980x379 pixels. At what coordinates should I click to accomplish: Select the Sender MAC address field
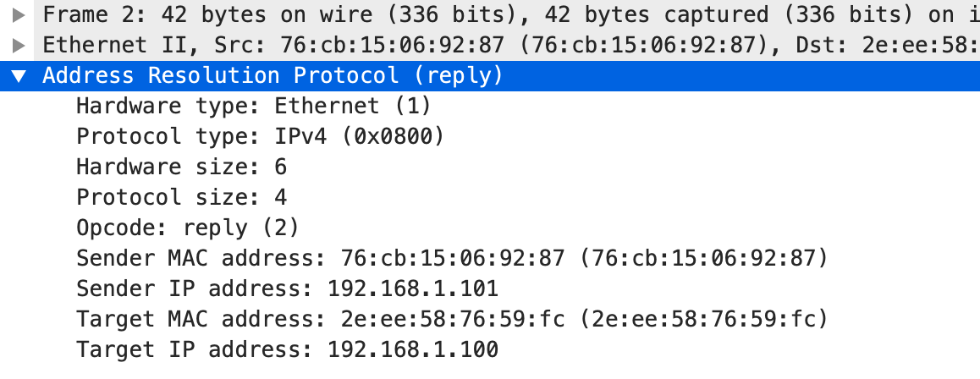tap(452, 258)
